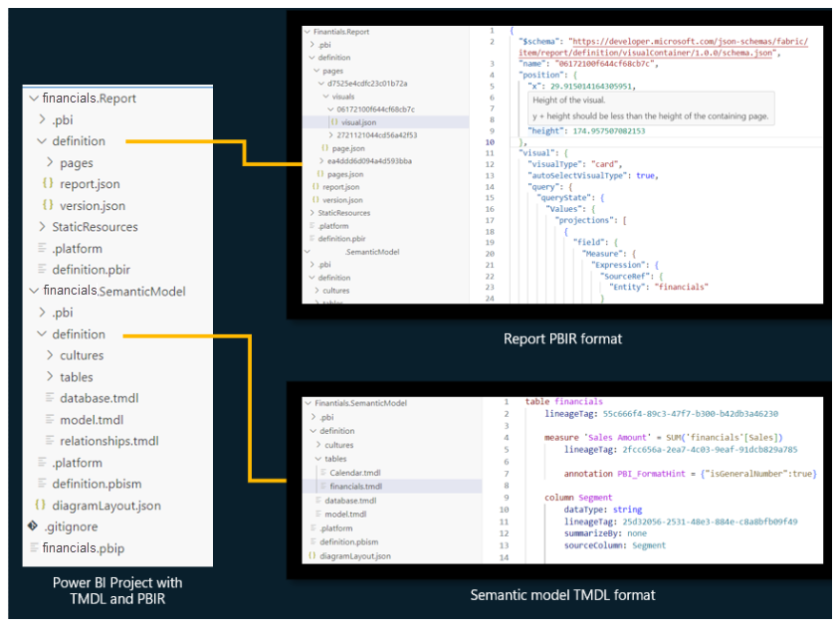
Task: Click the JSON icon beside page.json
Action: pyautogui.click(x=326, y=147)
